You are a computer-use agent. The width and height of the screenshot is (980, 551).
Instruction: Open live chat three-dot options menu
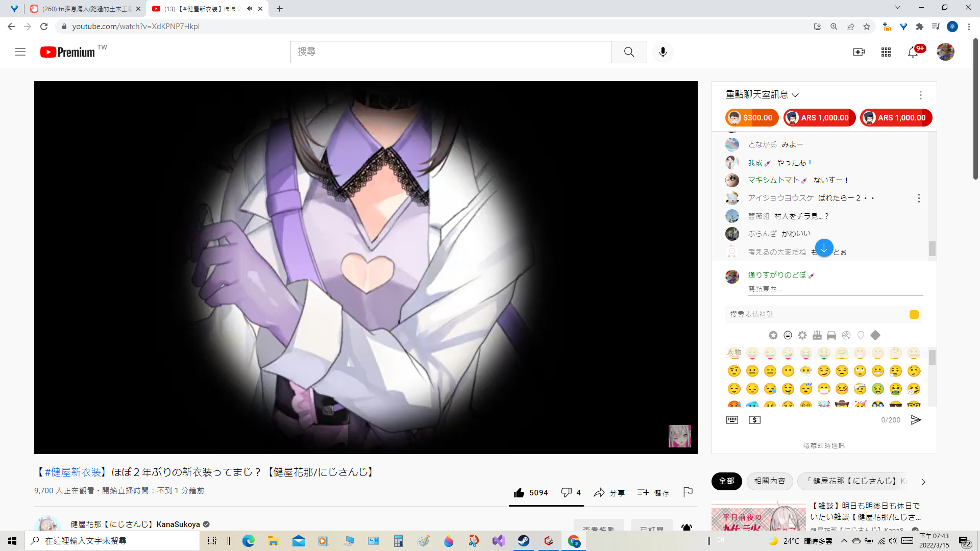[x=920, y=95]
